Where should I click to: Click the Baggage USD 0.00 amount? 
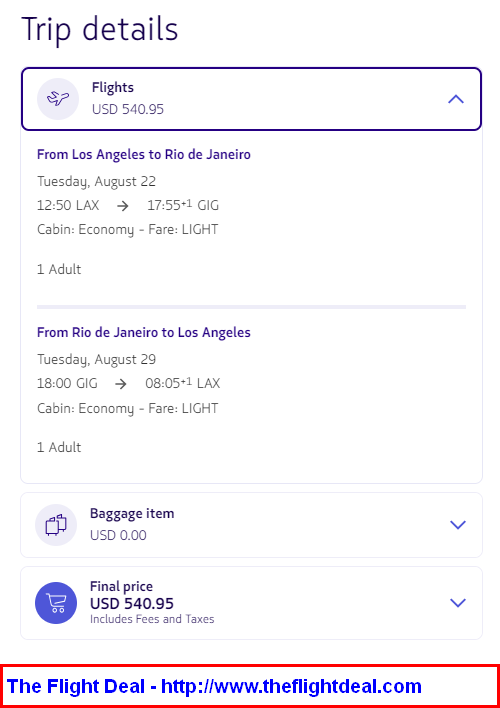click(x=118, y=536)
